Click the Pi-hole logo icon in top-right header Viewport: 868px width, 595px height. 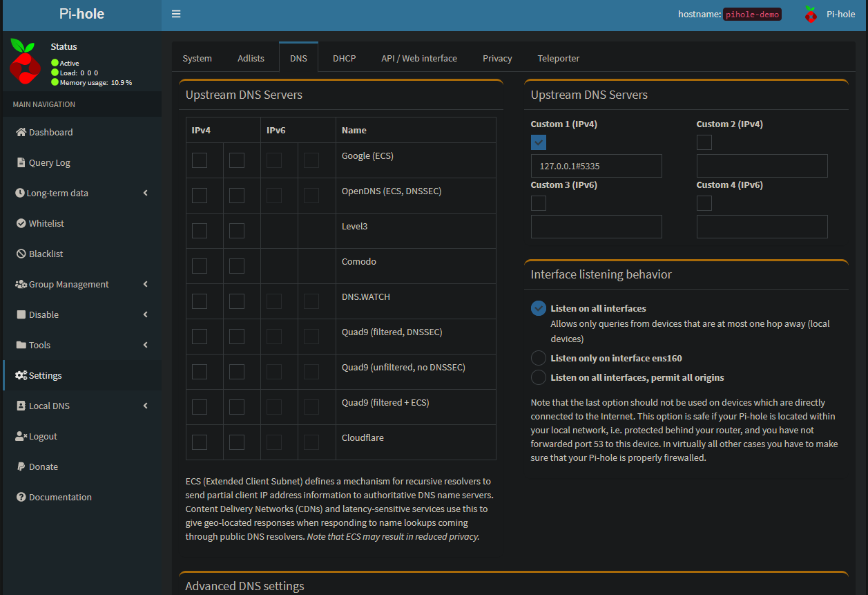tap(811, 14)
